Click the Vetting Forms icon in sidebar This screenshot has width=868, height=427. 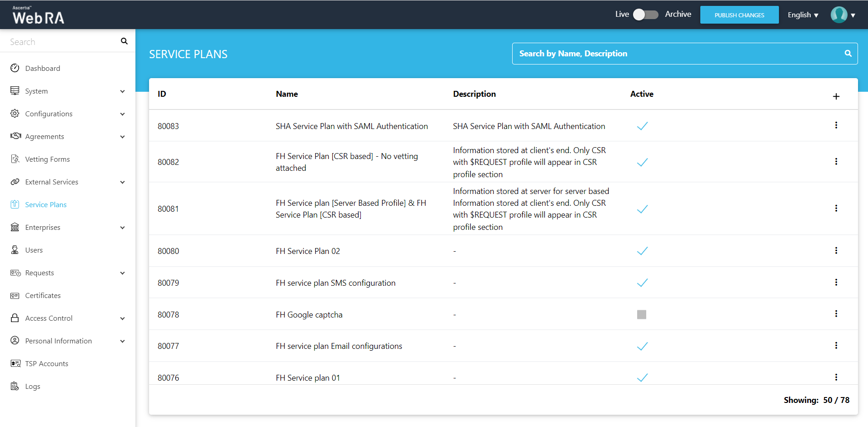15,159
